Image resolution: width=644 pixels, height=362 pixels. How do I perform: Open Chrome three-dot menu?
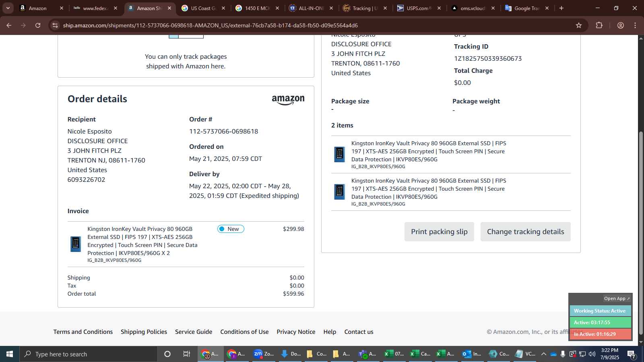click(x=635, y=25)
